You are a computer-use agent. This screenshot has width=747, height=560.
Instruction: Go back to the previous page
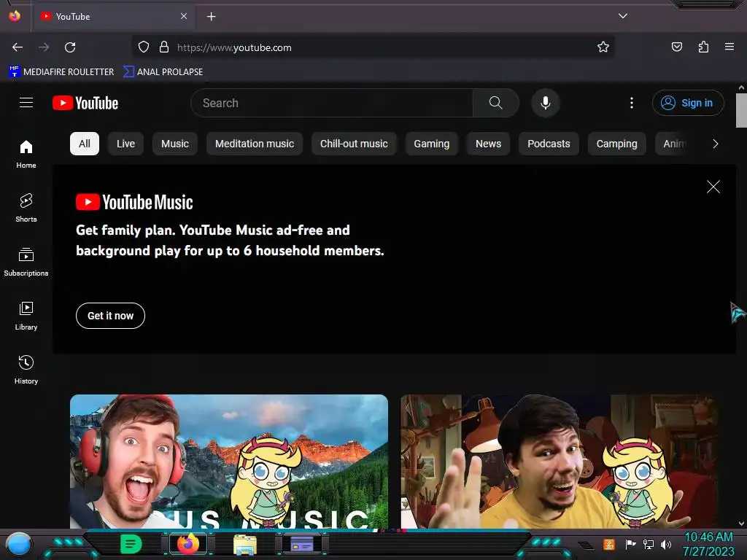18,47
